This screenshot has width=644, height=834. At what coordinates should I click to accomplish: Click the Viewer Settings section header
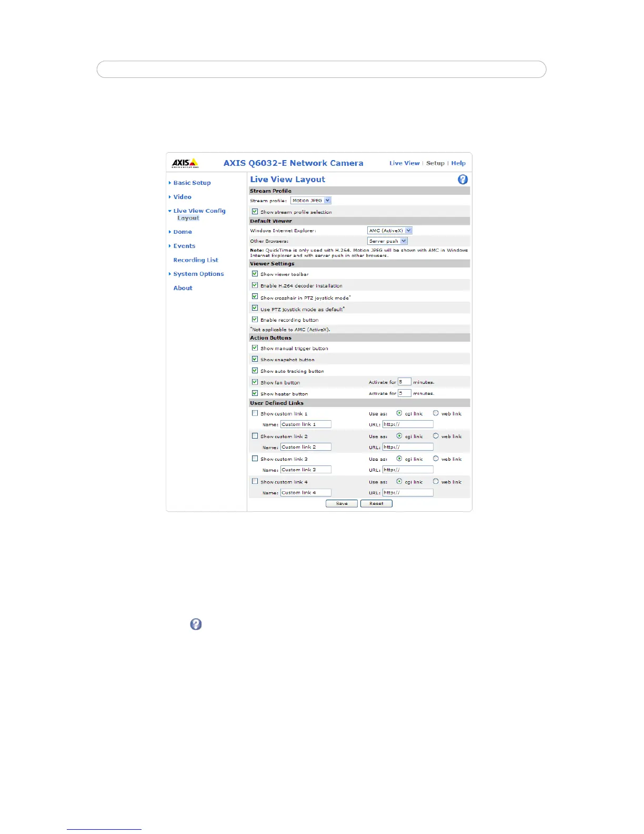tap(359, 264)
